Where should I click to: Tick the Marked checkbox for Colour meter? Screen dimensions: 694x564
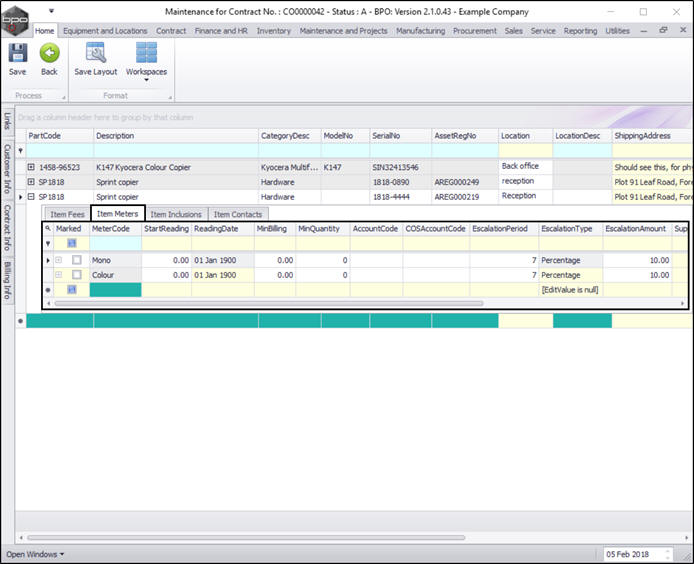(x=77, y=274)
